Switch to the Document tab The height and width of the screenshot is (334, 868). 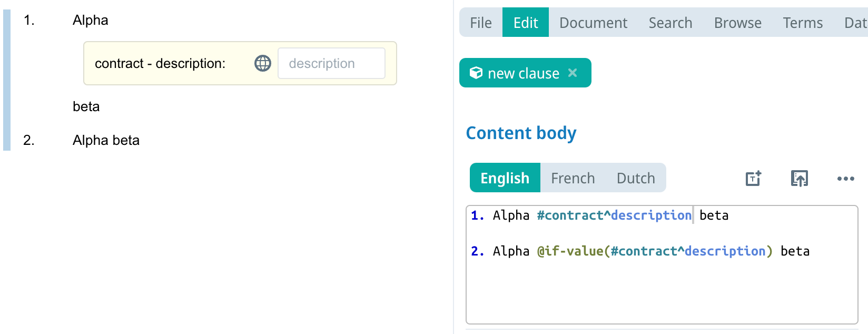click(x=593, y=23)
